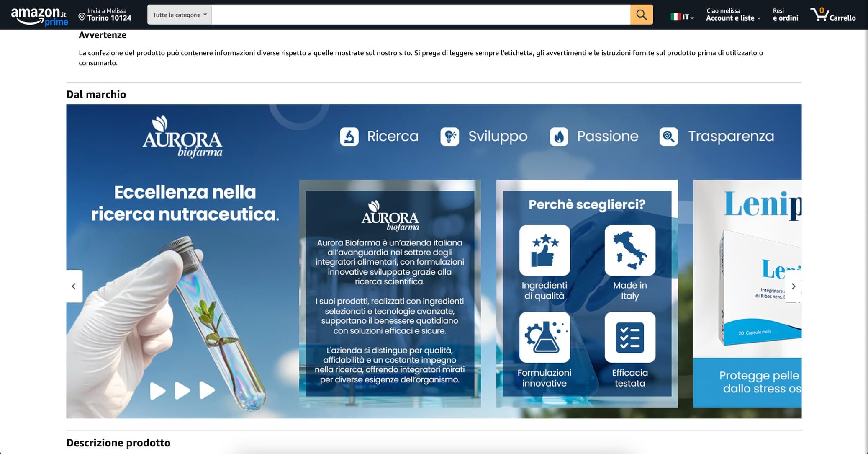
Task: Open the IT language selector dropdown
Action: [683, 17]
